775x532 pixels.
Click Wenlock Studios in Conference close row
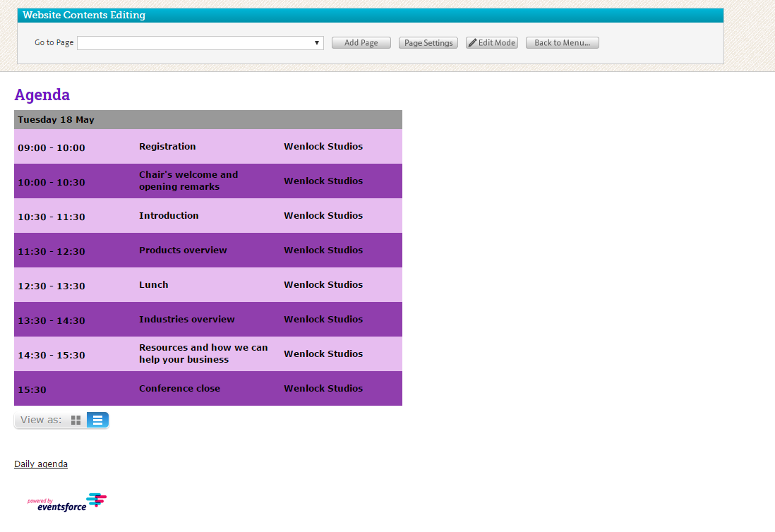[x=323, y=388]
